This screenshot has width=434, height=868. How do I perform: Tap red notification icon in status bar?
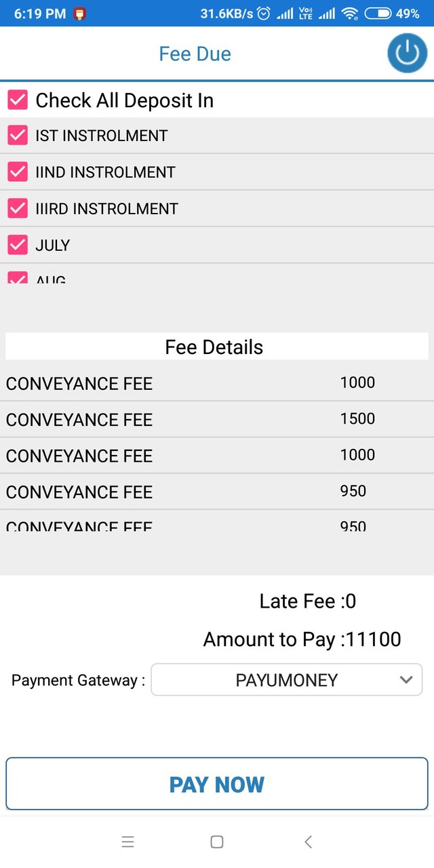pos(80,14)
